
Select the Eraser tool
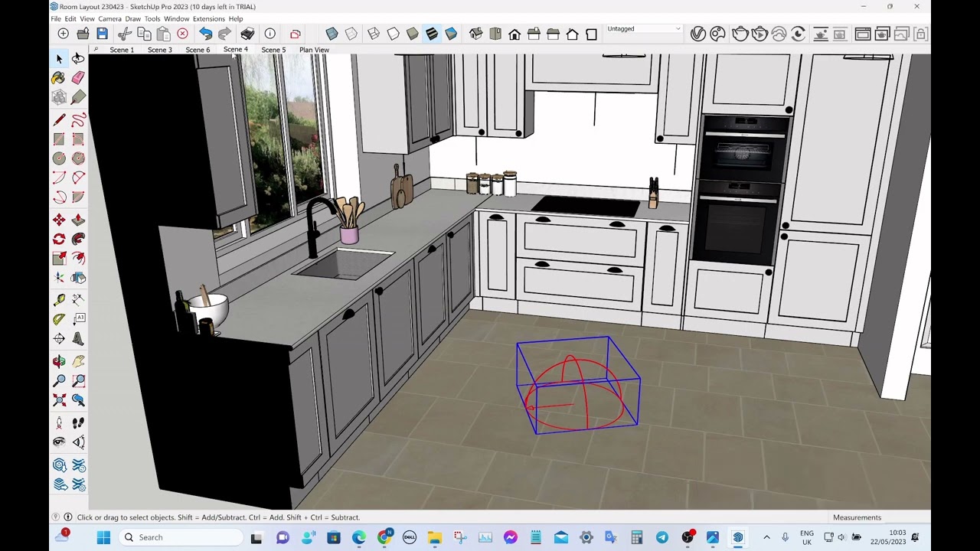pyautogui.click(x=78, y=78)
